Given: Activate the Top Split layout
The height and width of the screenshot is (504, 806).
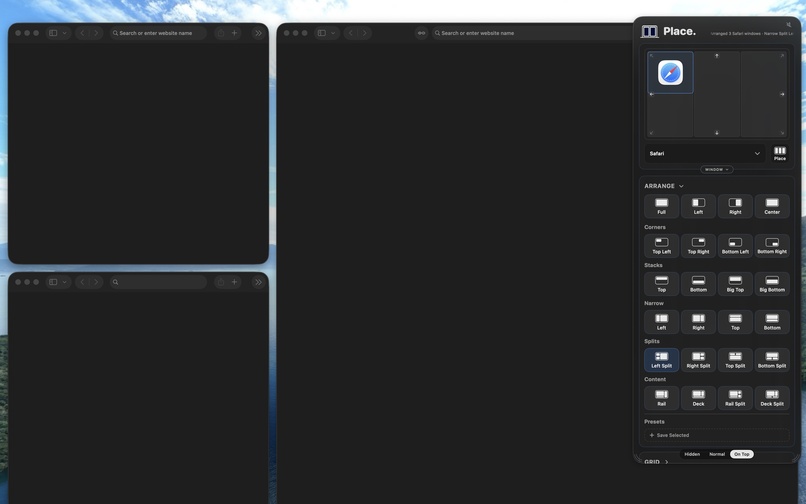Looking at the screenshot, I should [735, 360].
